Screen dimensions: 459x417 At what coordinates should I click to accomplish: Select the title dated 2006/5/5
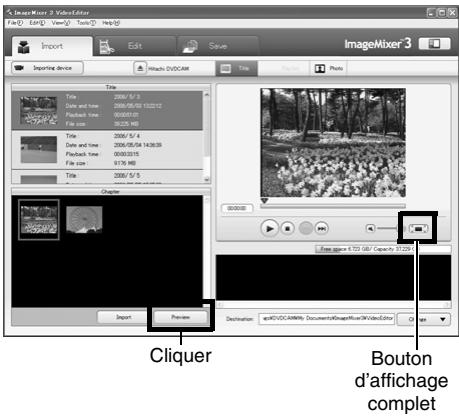coord(107,177)
